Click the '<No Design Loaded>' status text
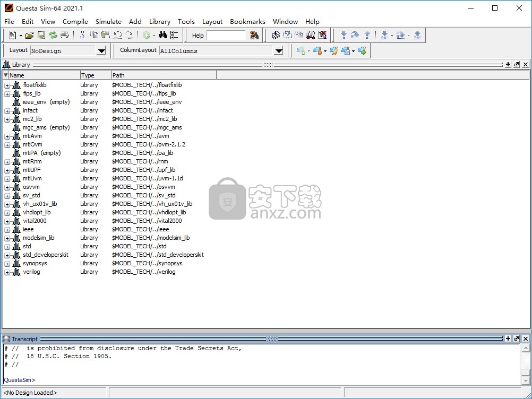This screenshot has height=399, width=532. click(30, 393)
